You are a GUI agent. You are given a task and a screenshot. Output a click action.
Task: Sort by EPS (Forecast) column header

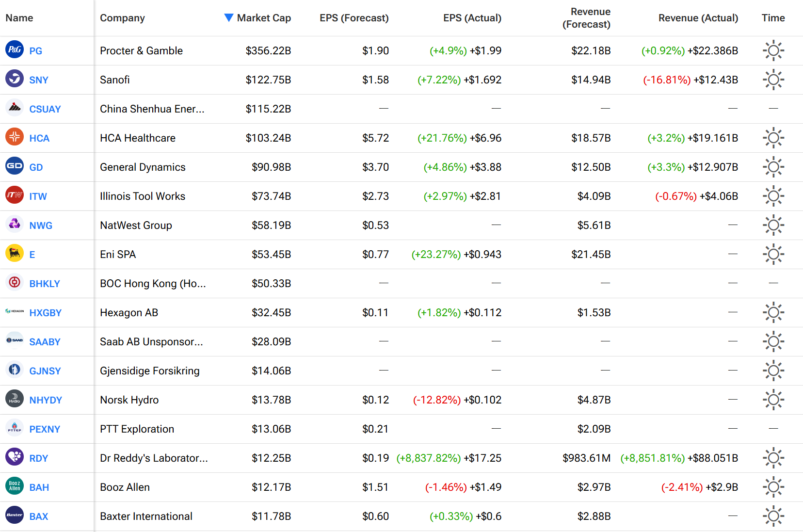(x=354, y=18)
